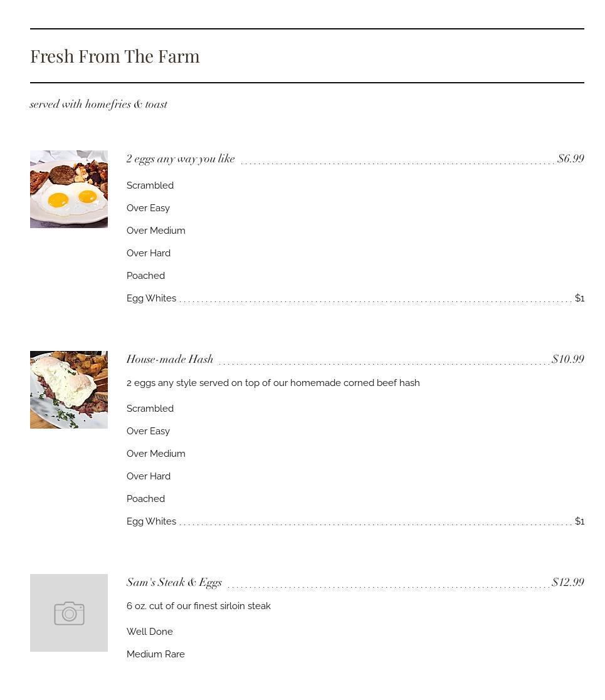Click the $10.99 price for House-made Hash
Image resolution: width=605 pixels, height=700 pixels.
click(568, 360)
